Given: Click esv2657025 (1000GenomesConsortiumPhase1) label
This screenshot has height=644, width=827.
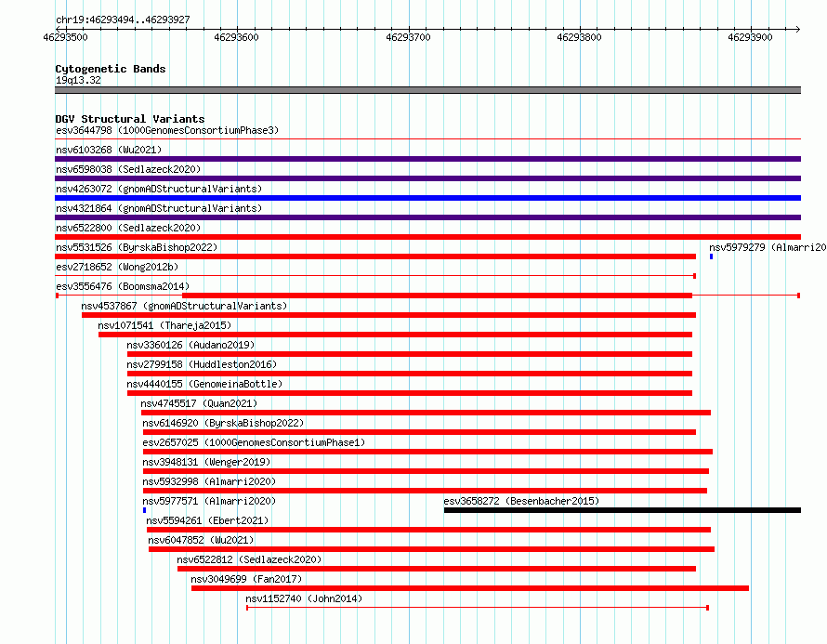Looking at the screenshot, I should click(x=254, y=442).
